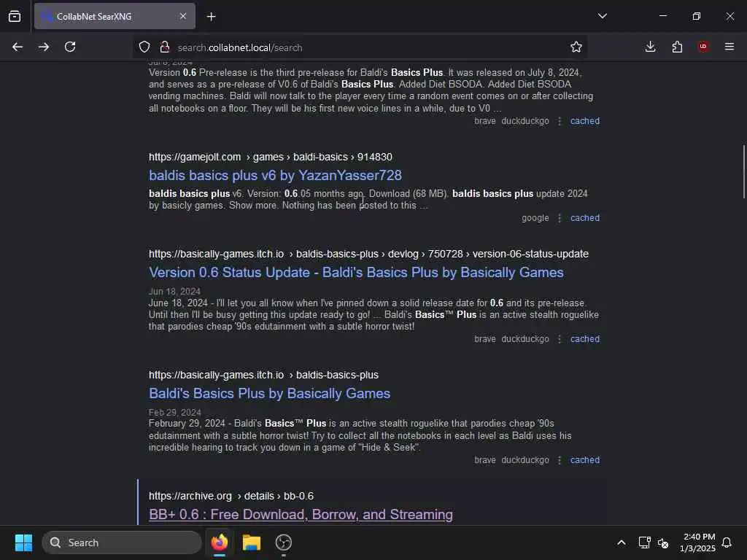Open cached link of the gamejolt result
This screenshot has width=747, height=560.
click(585, 217)
